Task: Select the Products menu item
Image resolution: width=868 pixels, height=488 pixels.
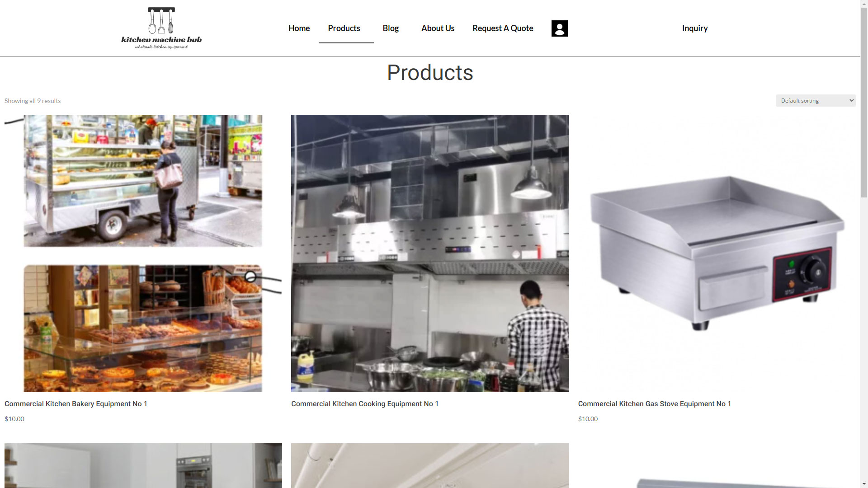Action: pos(344,28)
